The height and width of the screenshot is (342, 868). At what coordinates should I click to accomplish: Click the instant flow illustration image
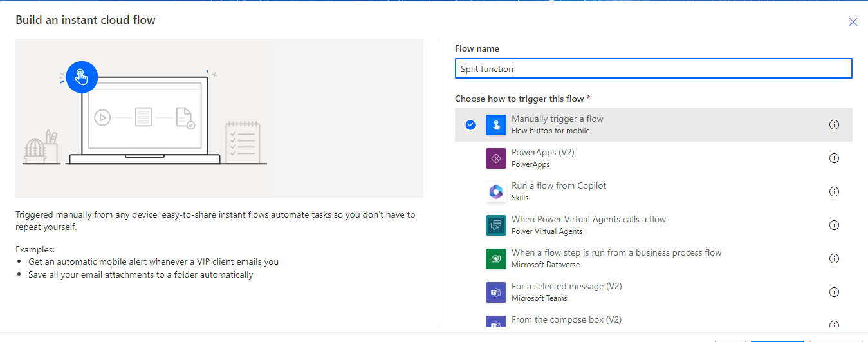coord(219,118)
